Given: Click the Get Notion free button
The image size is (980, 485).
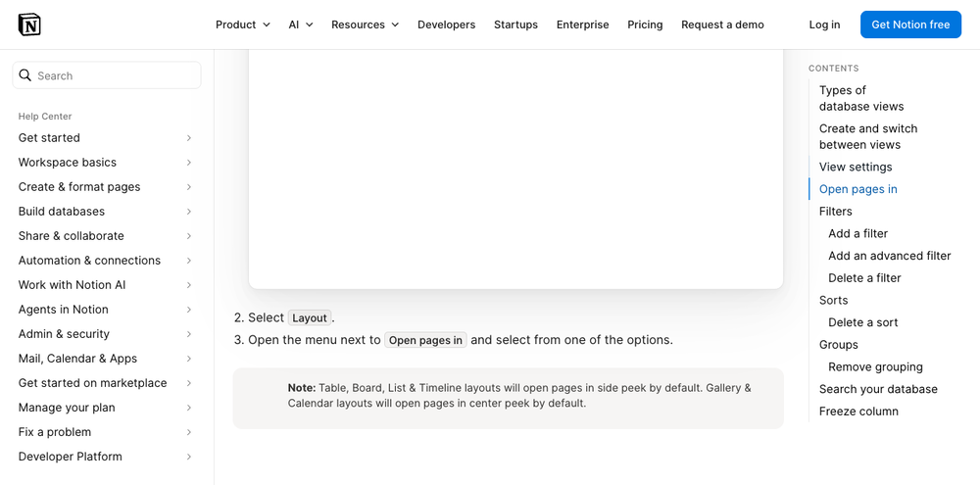Looking at the screenshot, I should [x=910, y=24].
